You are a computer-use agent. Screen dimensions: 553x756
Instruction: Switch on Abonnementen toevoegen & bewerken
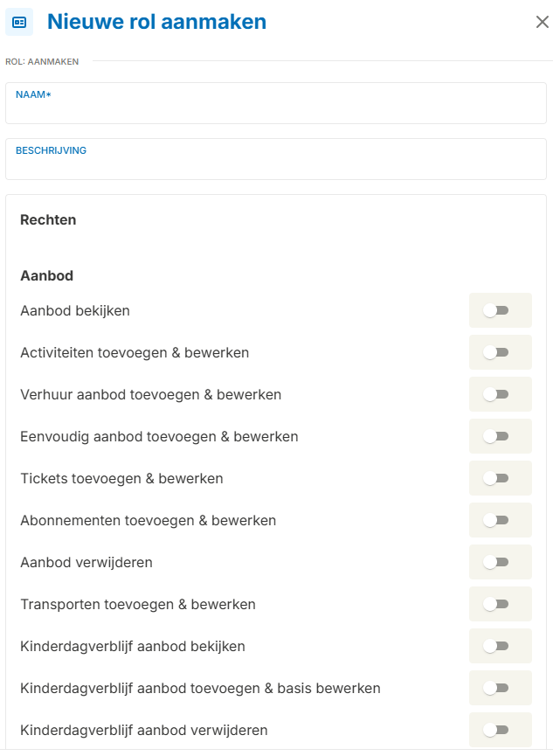click(496, 520)
